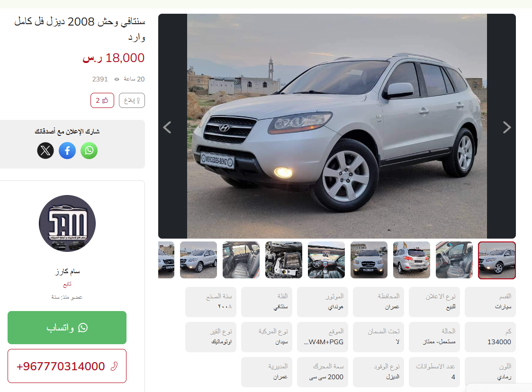Screen dimensions: 532x392
Task: Follow the seller with تابع link
Action: pos(67,284)
